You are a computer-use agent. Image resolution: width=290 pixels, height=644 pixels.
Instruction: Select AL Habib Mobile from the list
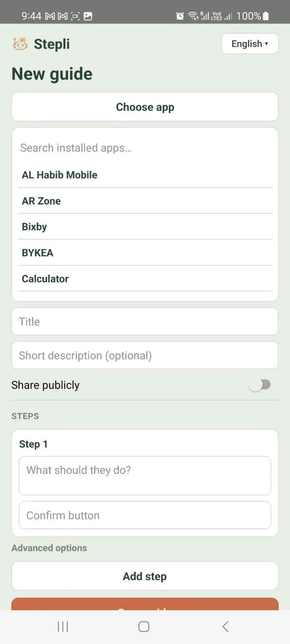145,175
